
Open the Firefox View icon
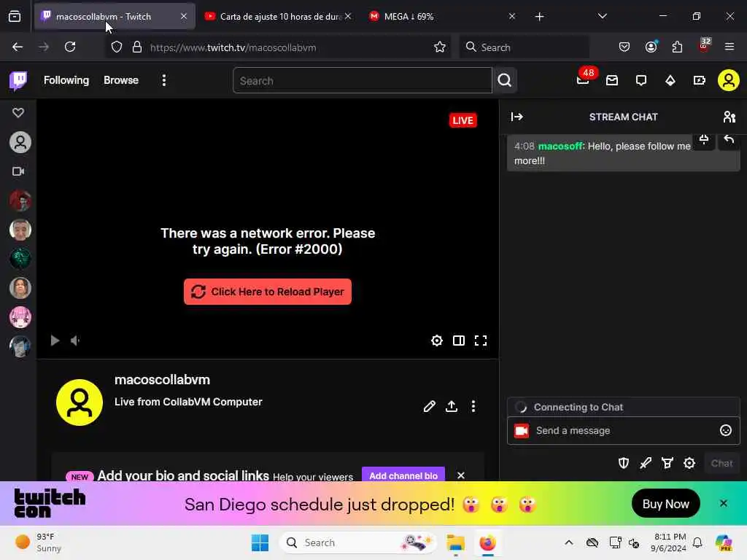[15, 17]
